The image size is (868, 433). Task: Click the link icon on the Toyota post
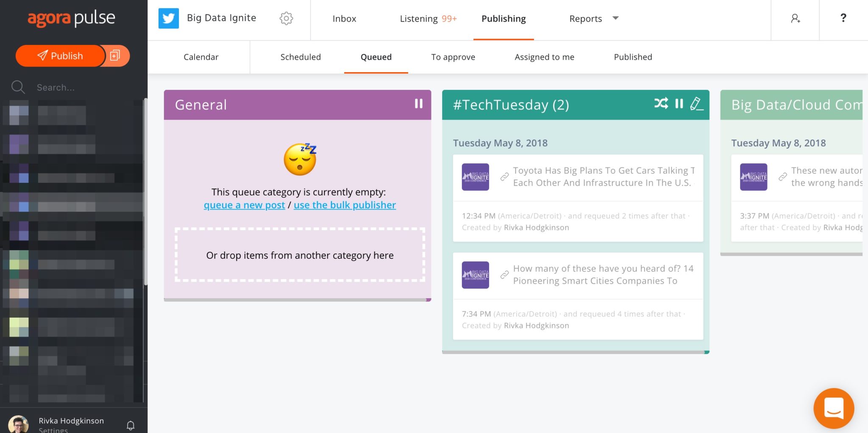point(504,177)
